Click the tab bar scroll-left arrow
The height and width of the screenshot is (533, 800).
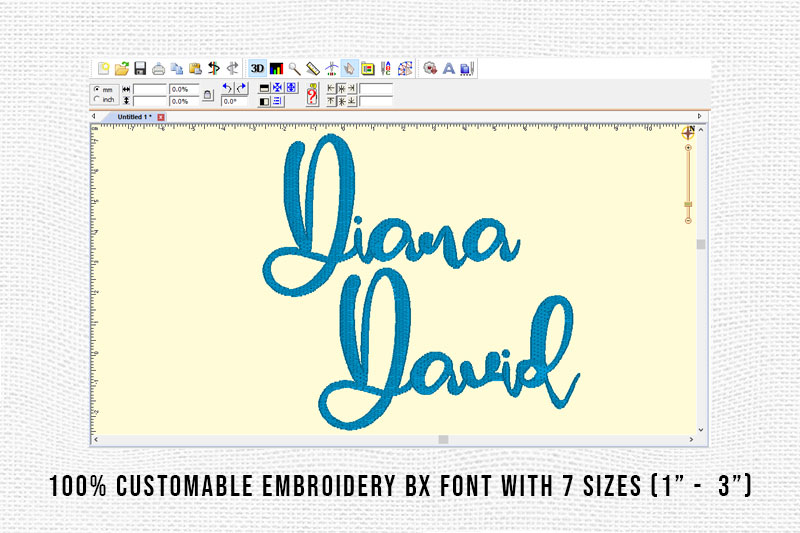[x=94, y=116]
